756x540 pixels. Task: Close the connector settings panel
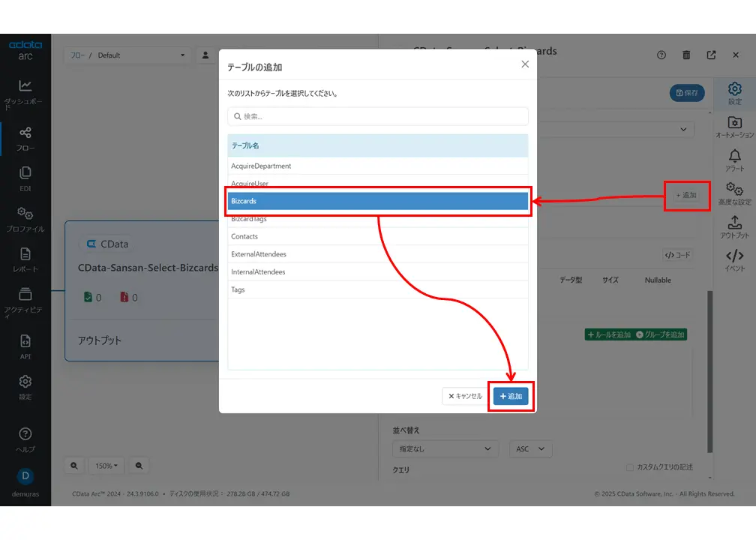736,55
